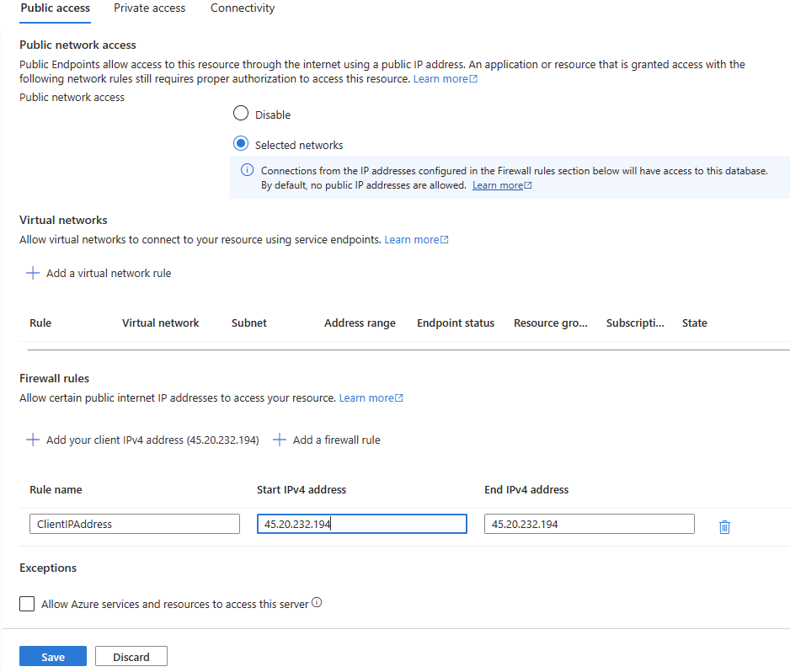Click Add a virtual network rule

109,273
